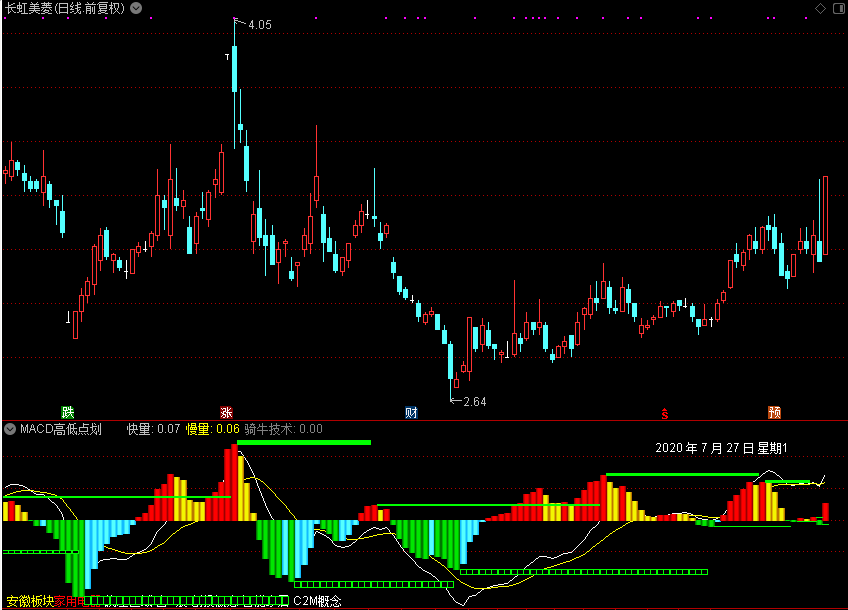Image resolution: width=848 pixels, height=610 pixels.
Task: Click the red 涨 marker
Action: pos(226,413)
